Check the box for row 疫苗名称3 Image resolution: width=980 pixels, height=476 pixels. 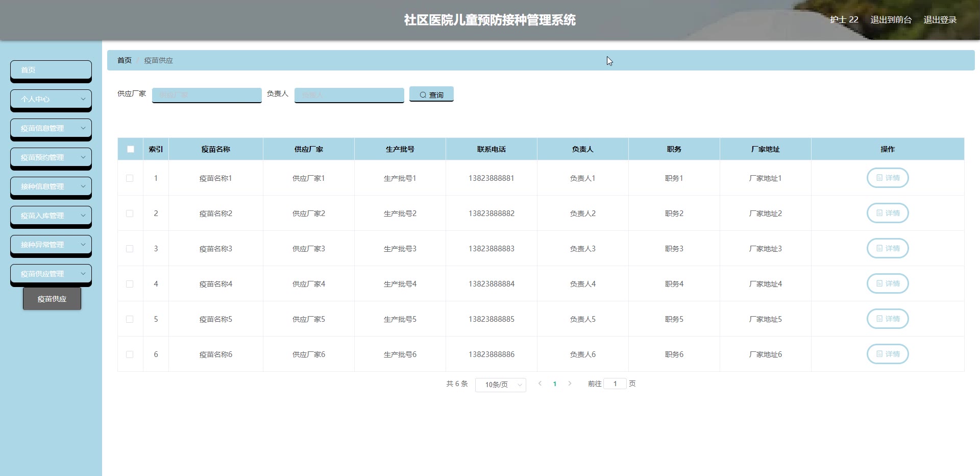[x=130, y=249]
